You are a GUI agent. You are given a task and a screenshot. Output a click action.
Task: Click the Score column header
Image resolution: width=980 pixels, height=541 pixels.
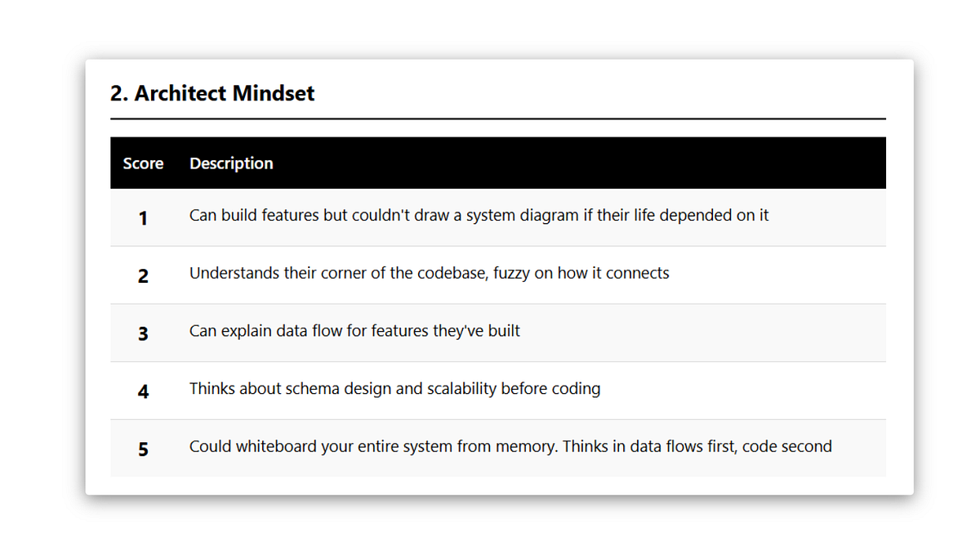tap(143, 163)
